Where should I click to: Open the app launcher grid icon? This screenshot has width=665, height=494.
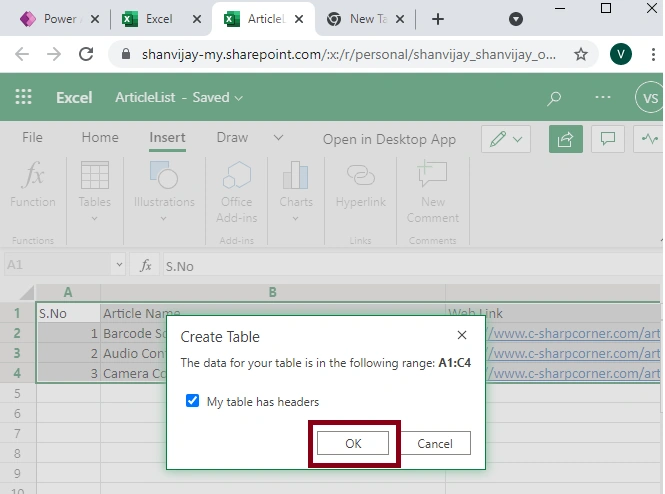(23, 97)
